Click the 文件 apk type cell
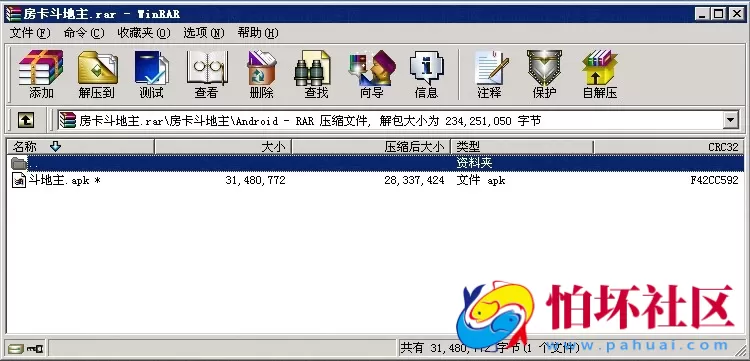Screen dimensions: 750x361 (x=481, y=181)
